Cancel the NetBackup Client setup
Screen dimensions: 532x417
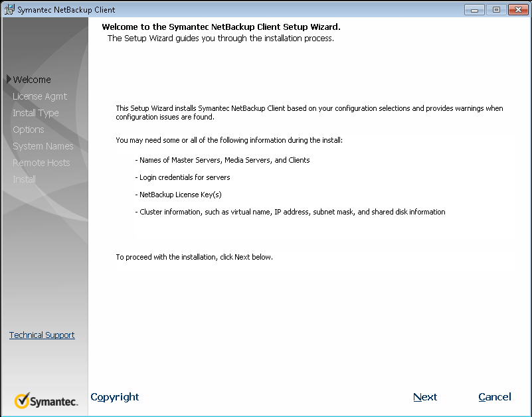(x=494, y=397)
